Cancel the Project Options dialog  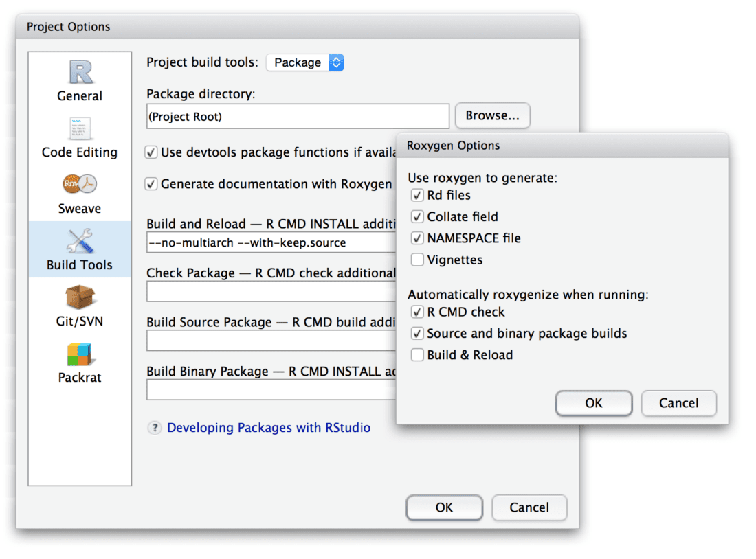[529, 507]
